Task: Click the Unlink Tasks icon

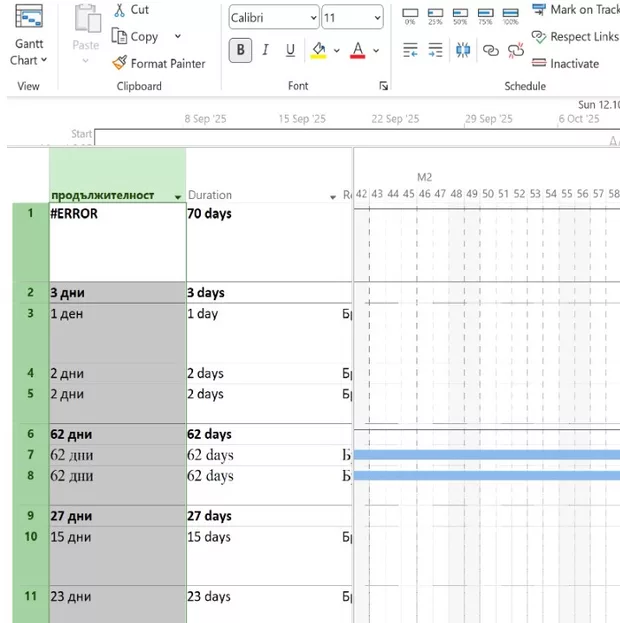Action: pos(516,50)
